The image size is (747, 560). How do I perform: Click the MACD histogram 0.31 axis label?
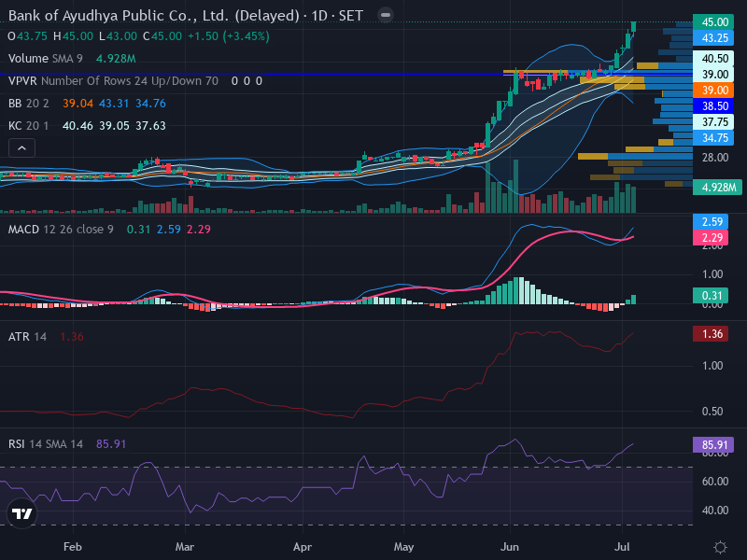click(711, 296)
